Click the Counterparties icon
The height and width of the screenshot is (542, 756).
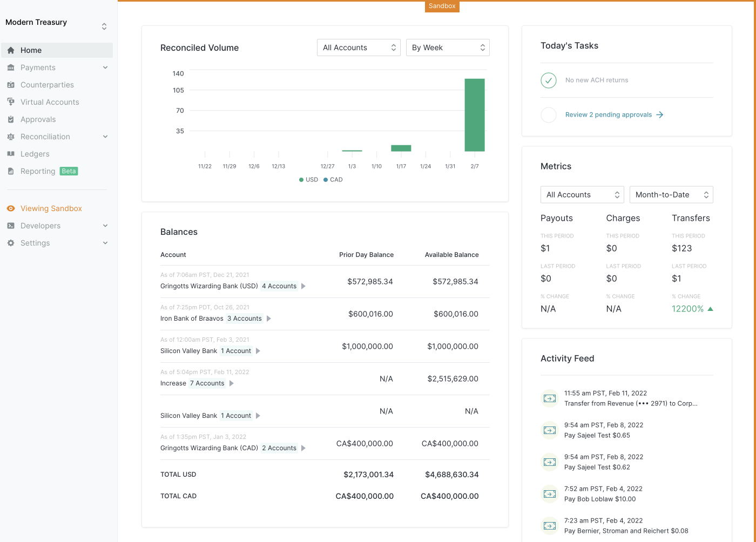pyautogui.click(x=11, y=84)
